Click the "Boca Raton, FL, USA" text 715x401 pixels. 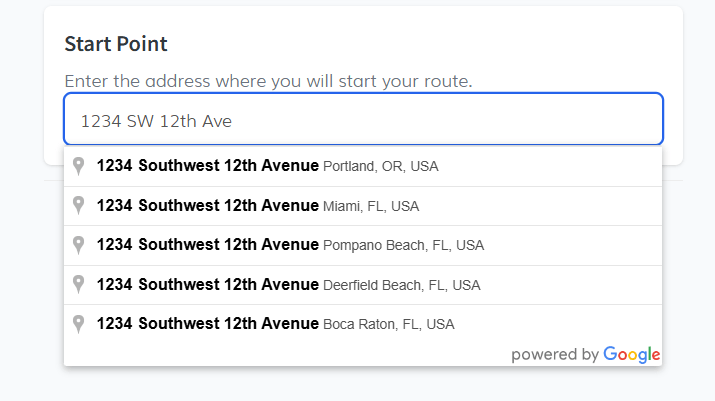(x=389, y=325)
